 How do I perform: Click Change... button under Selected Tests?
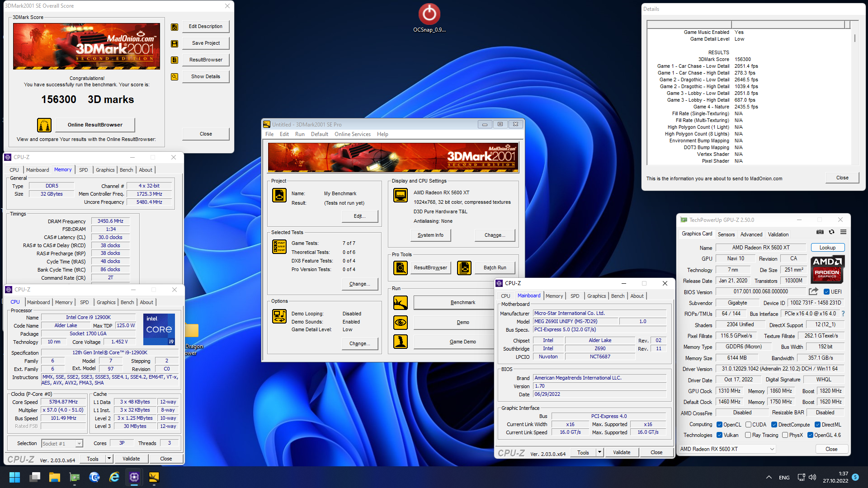359,284
